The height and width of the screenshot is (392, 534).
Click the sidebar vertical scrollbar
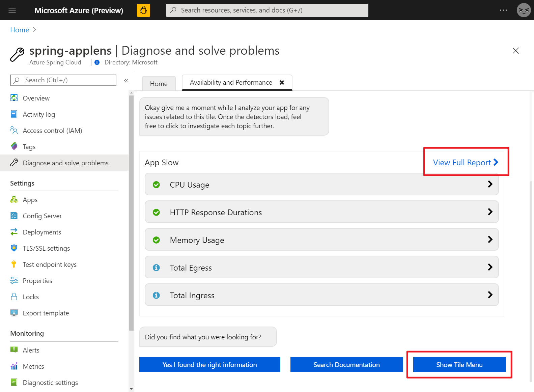pos(131,213)
